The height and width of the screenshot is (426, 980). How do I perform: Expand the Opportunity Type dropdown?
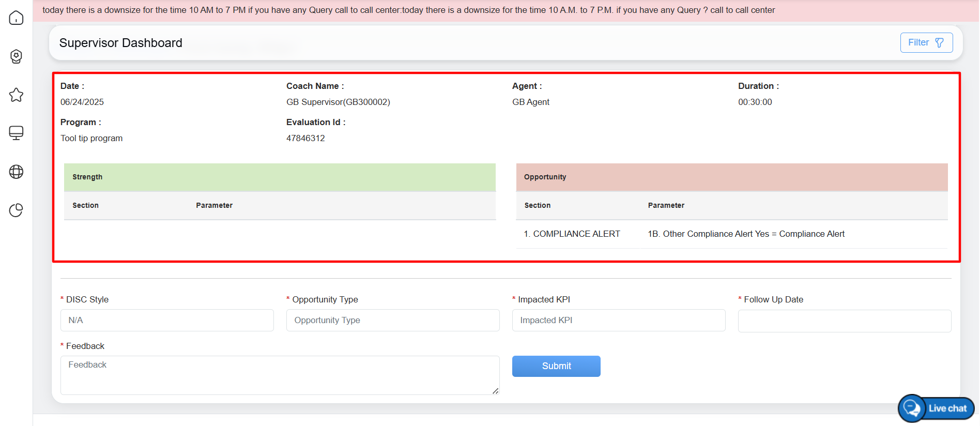392,320
